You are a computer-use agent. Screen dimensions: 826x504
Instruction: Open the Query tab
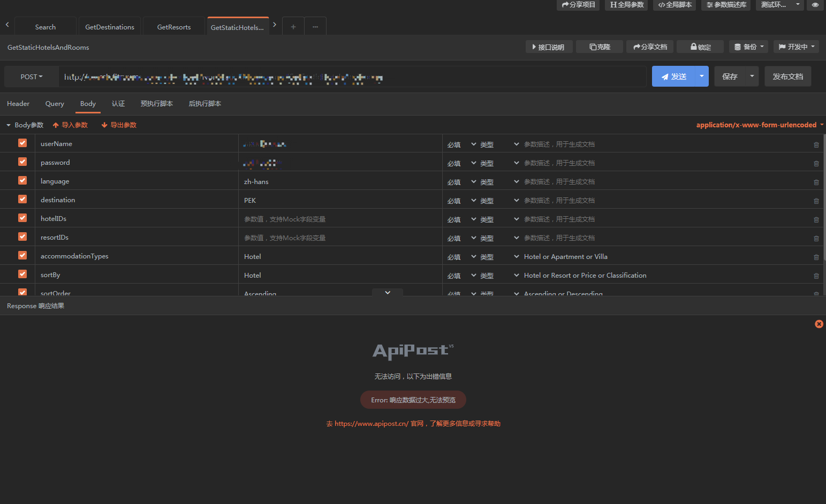pos(55,104)
